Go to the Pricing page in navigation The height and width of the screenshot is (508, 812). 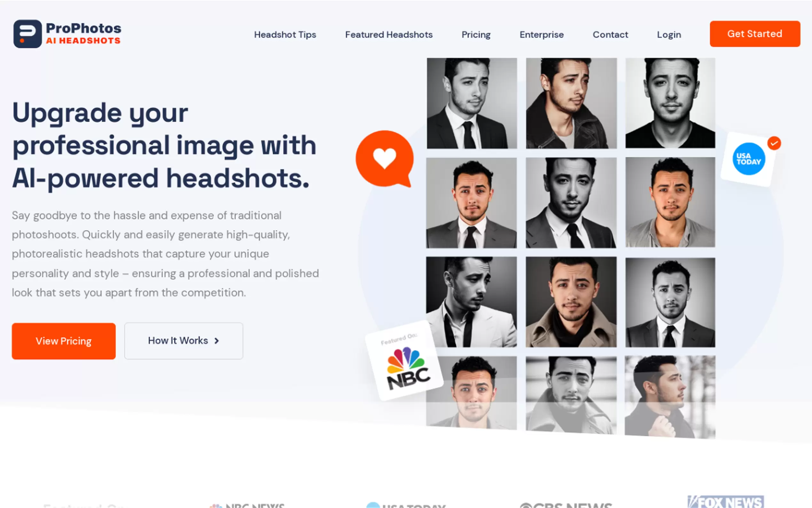[476, 35]
